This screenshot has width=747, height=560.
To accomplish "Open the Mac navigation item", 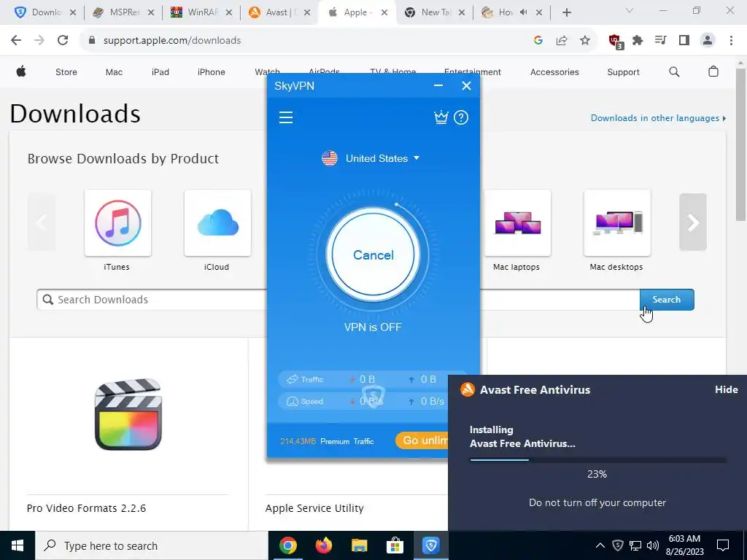I will [114, 72].
